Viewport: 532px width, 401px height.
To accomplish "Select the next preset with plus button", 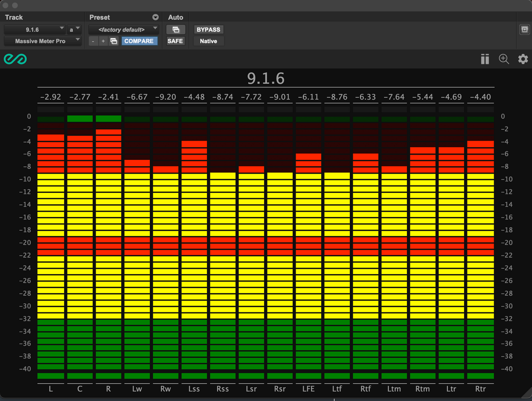I will point(103,41).
